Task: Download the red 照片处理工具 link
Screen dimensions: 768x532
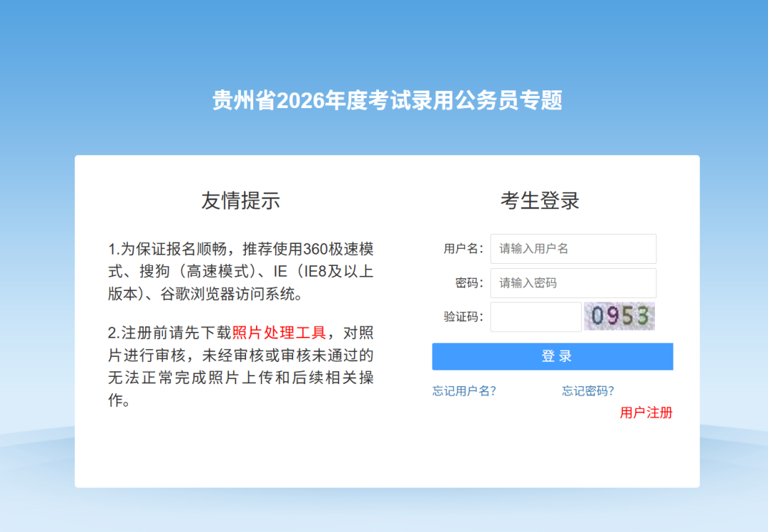Action: 279,332
